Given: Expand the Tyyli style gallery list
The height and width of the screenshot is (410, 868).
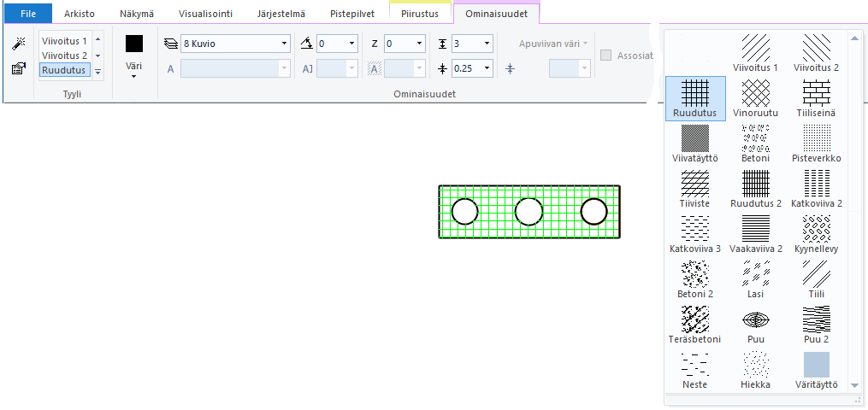Looking at the screenshot, I should 97,72.
